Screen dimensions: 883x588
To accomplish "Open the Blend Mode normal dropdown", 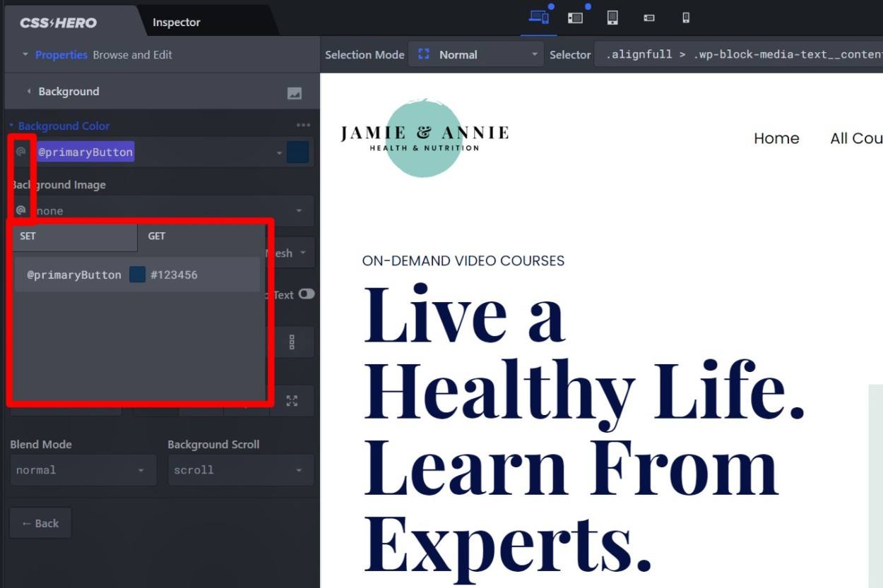I will point(83,470).
